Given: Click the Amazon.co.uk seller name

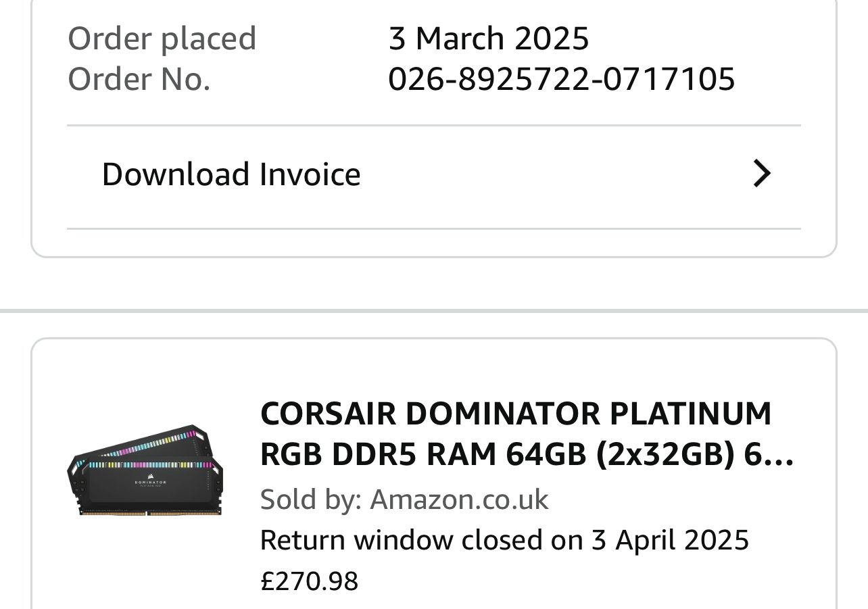Looking at the screenshot, I should coord(460,500).
